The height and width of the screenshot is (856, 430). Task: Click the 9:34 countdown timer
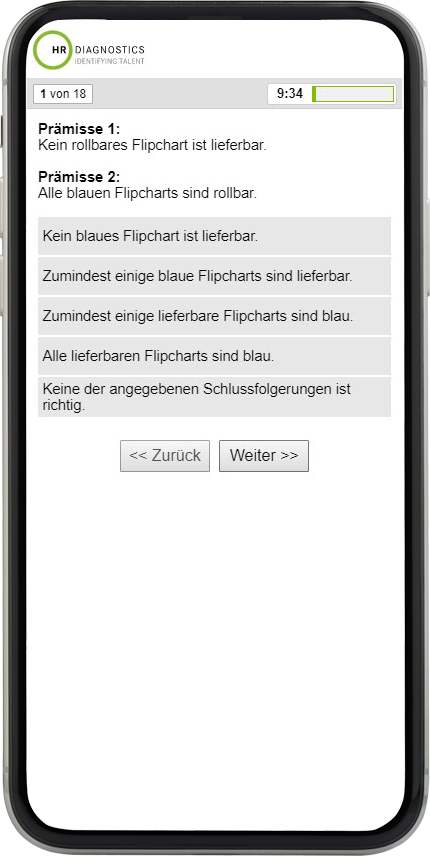pos(290,93)
